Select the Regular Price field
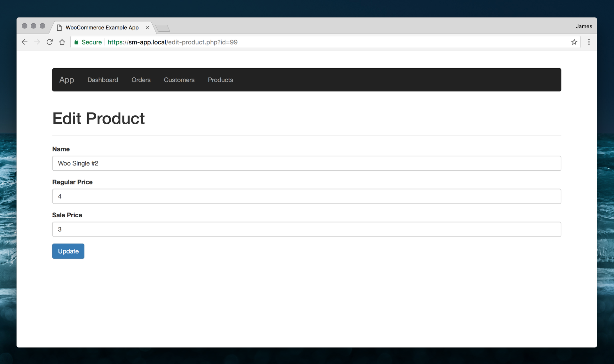 pos(306,196)
